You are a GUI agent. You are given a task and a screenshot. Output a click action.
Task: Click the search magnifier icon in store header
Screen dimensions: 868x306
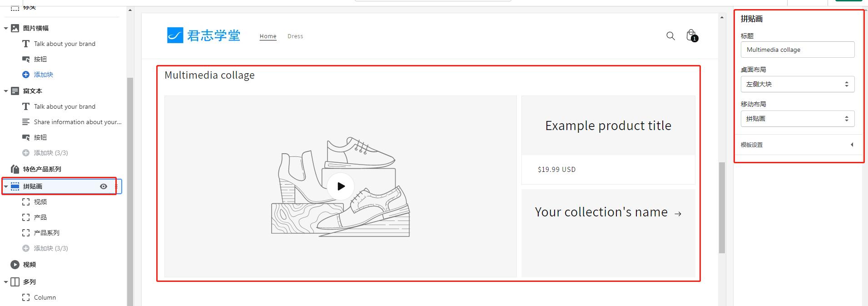click(670, 36)
